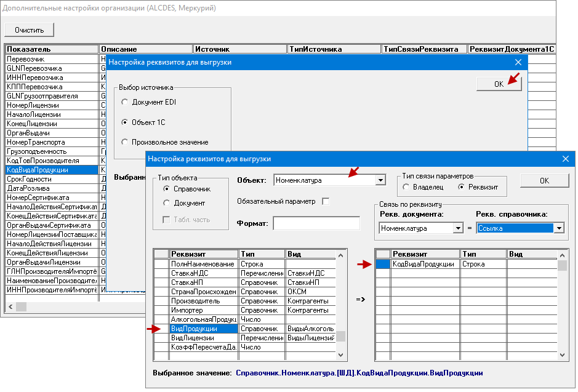Select GLNПеревозчика row in main table
Viewport: 578px width, 392px height.
click(x=52, y=68)
